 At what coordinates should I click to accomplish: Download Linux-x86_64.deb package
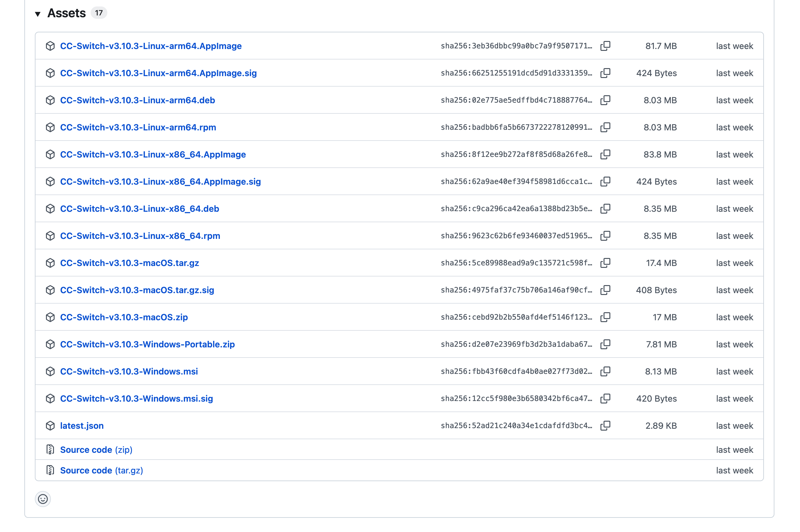pyautogui.click(x=139, y=209)
